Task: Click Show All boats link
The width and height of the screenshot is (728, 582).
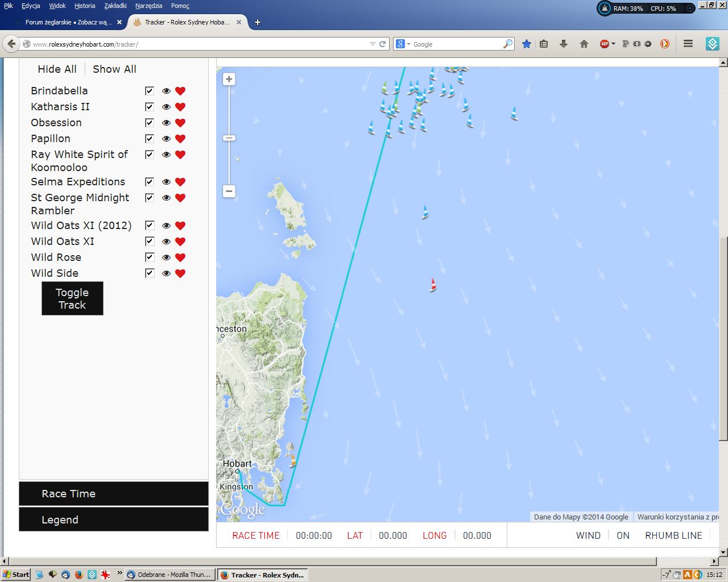Action: tap(114, 69)
